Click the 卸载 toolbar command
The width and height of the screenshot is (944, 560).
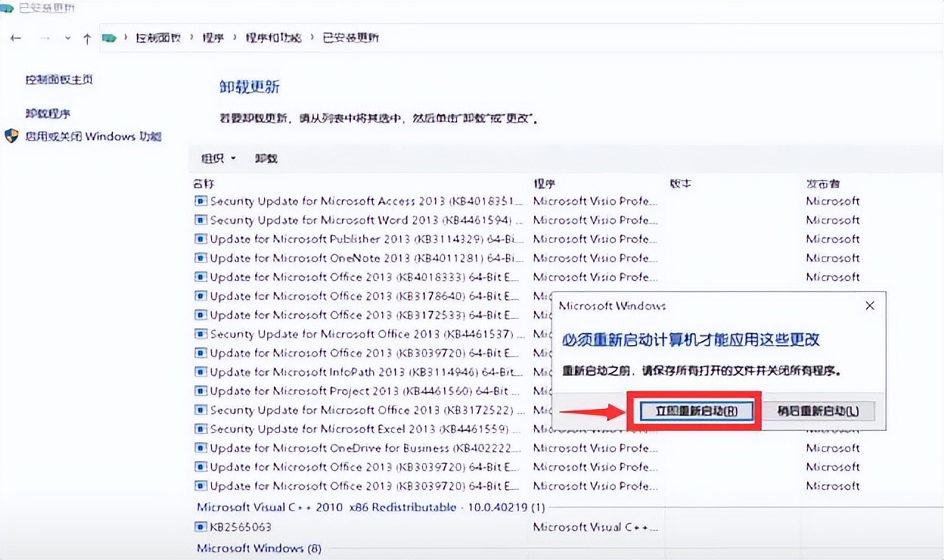265,158
